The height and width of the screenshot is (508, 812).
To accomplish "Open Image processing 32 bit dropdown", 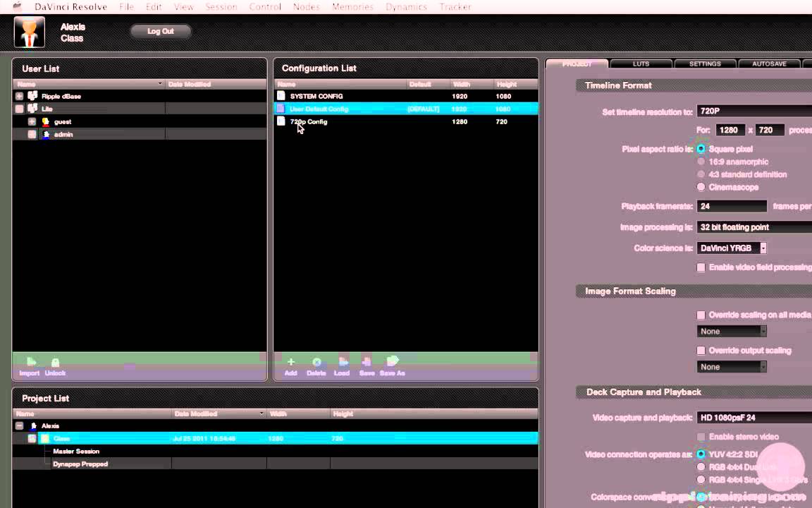I will (754, 227).
